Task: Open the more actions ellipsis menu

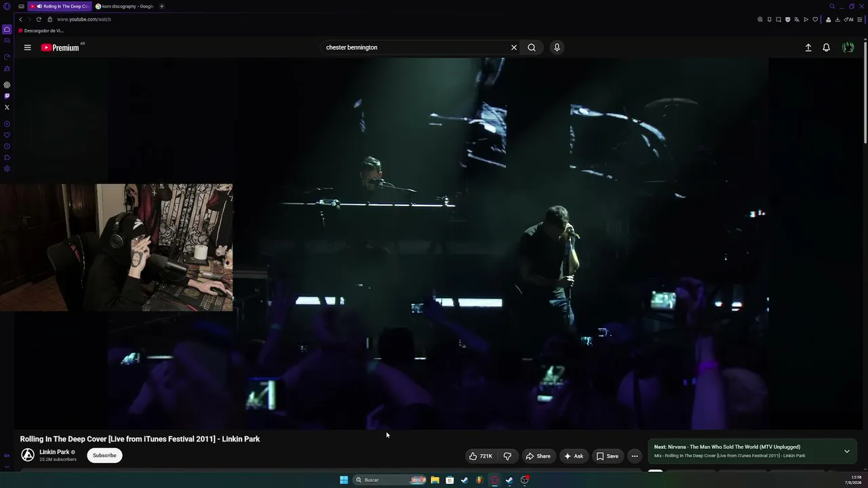Action: pyautogui.click(x=635, y=456)
